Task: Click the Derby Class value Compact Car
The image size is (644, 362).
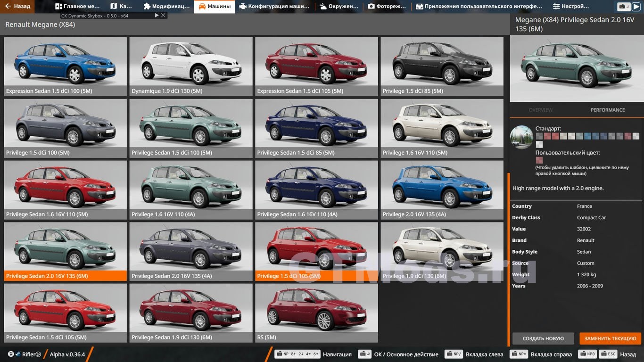Action: click(592, 217)
